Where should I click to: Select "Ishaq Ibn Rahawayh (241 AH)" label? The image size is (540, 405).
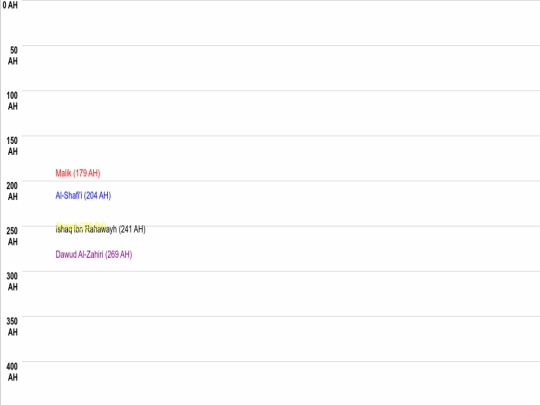(101, 229)
